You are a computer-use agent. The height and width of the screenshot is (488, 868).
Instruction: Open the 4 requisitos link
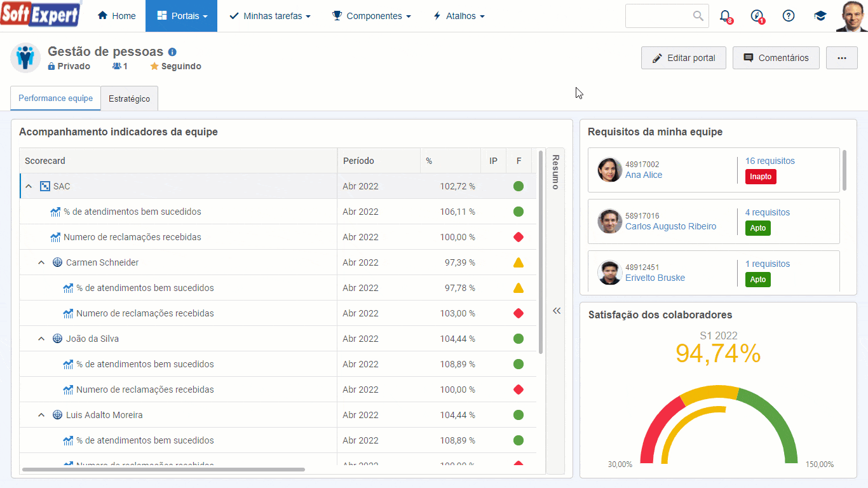(x=768, y=212)
